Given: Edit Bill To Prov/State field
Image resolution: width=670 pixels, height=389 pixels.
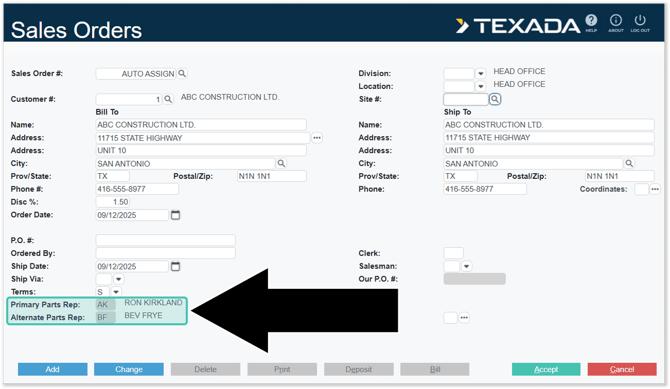Looking at the screenshot, I should [x=112, y=176].
